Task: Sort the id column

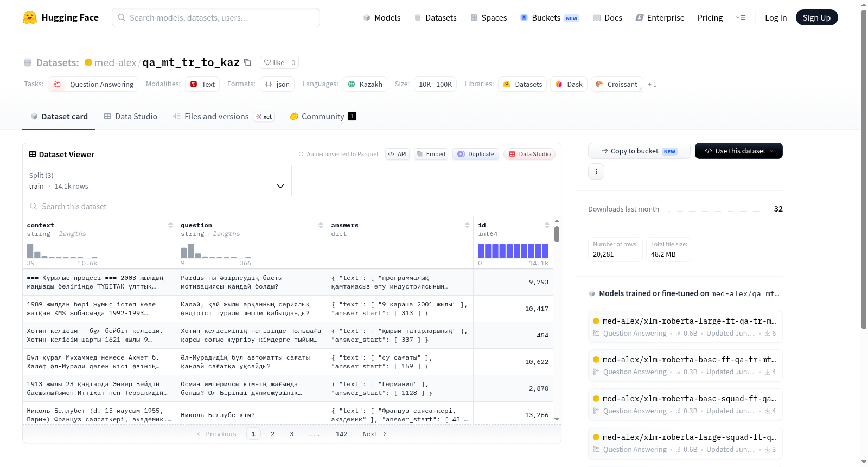Action: tap(547, 225)
